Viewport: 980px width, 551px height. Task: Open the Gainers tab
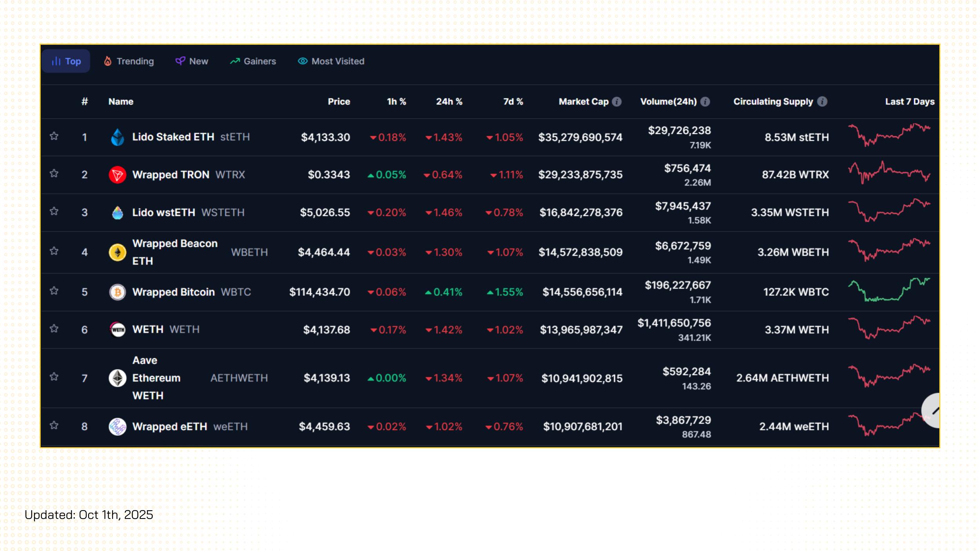pos(253,62)
